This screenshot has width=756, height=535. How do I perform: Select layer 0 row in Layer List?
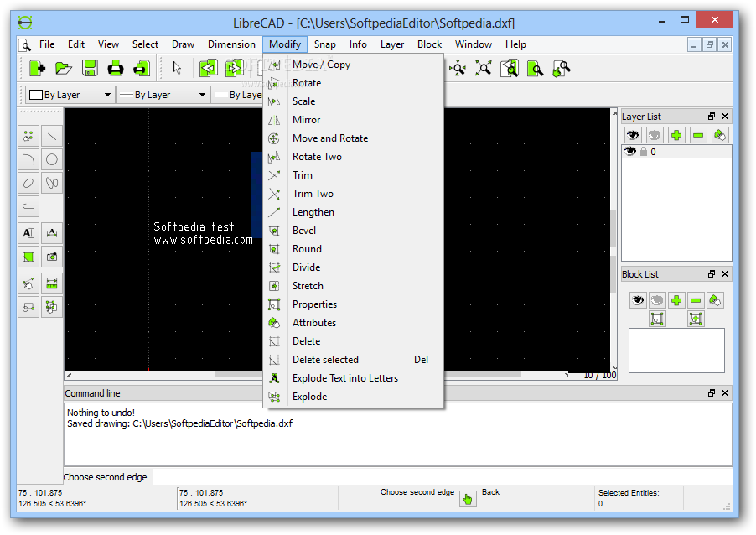click(x=676, y=152)
